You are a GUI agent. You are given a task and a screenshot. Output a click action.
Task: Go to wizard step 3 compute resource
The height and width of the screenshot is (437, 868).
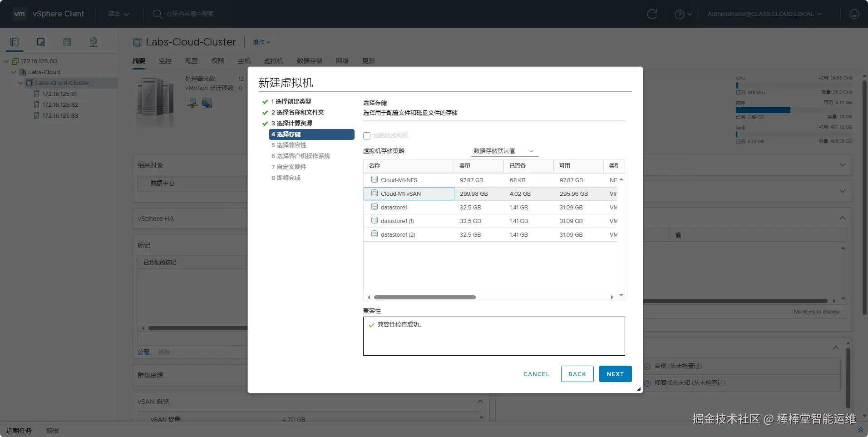pyautogui.click(x=291, y=123)
